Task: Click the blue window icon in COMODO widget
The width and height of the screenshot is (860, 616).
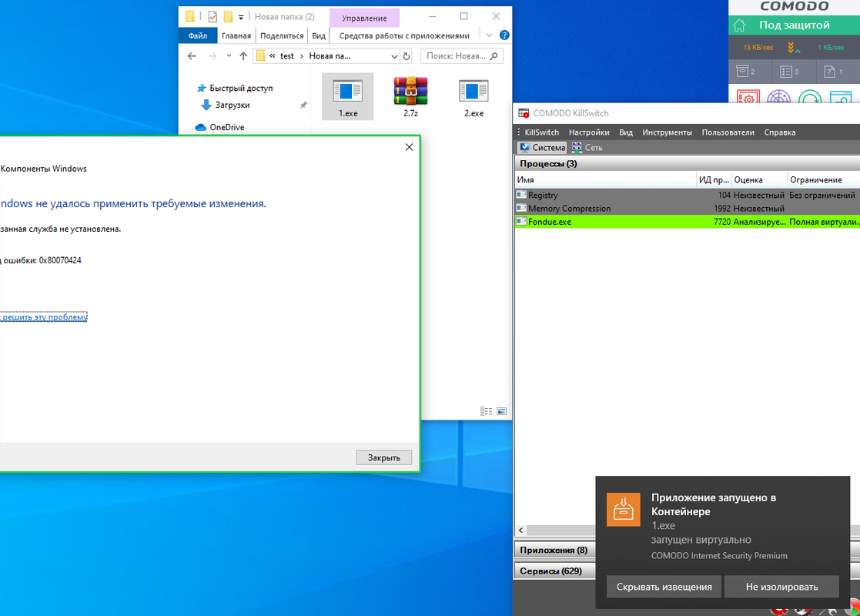Action: 840,96
